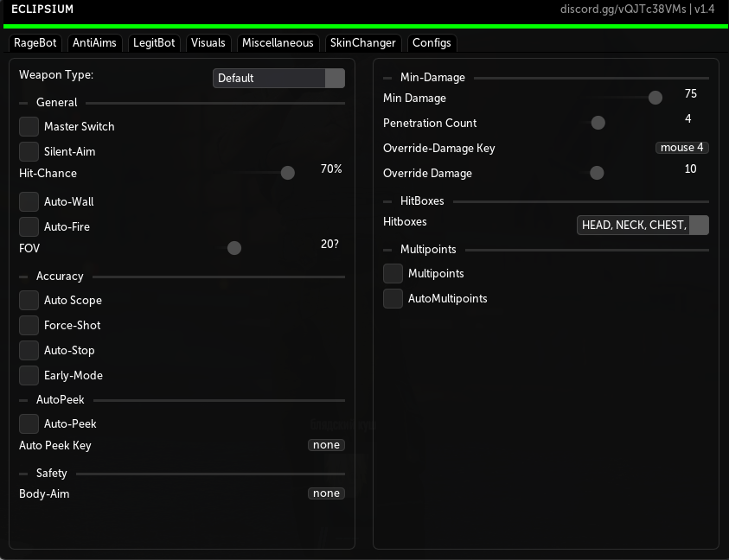Viewport: 729px width, 560px height.
Task: Enable Auto-Wall
Action: click(x=29, y=201)
